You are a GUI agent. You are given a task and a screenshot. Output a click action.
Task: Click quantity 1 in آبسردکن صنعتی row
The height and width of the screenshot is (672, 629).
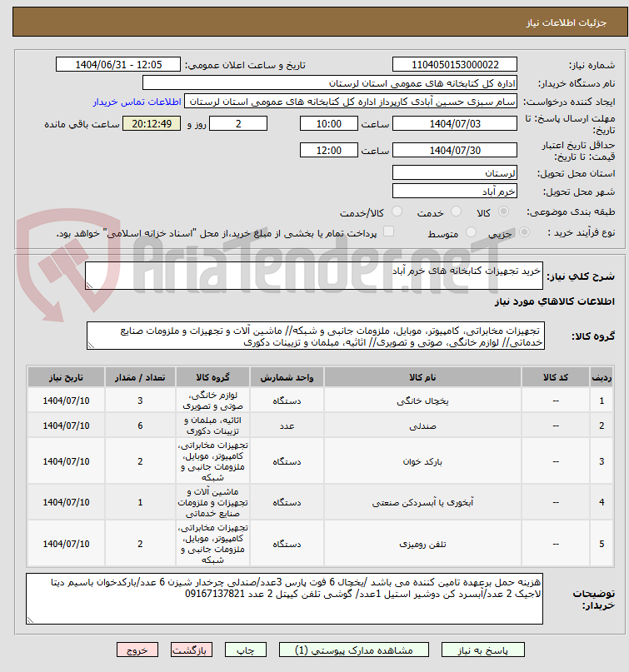[x=140, y=502]
